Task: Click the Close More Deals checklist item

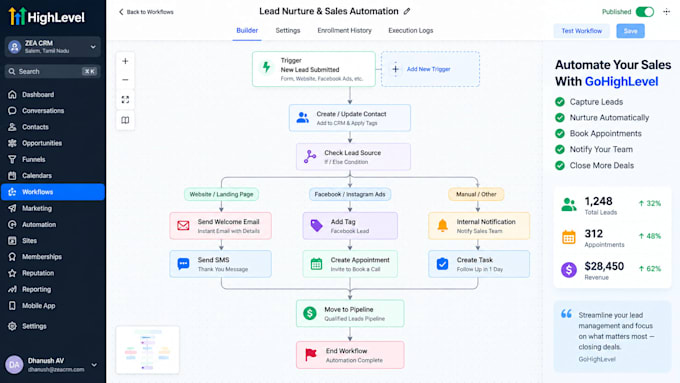Action: click(x=594, y=165)
